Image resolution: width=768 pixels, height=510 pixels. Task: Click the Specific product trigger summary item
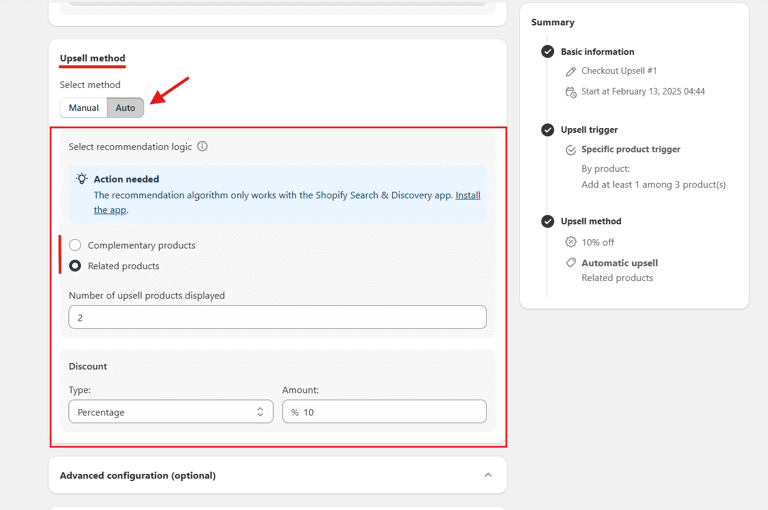630,150
